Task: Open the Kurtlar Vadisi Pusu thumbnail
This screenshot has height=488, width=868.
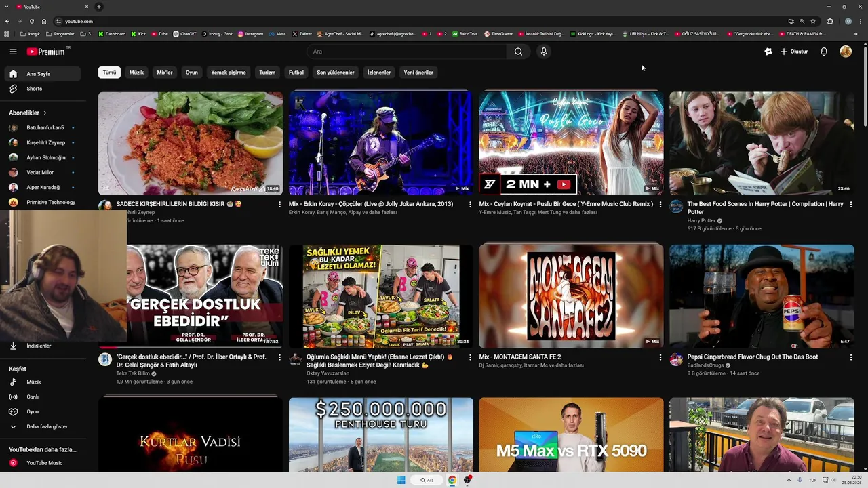Action: click(x=191, y=434)
